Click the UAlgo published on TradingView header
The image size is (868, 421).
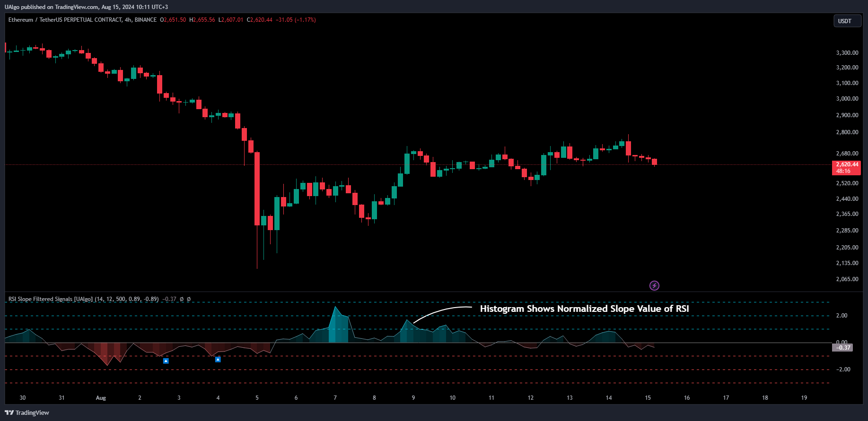click(x=86, y=7)
